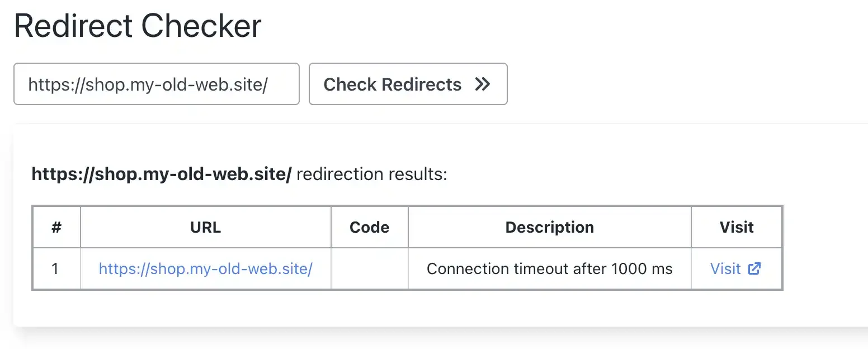Open the Visit link for the timed-out URL

point(725,269)
